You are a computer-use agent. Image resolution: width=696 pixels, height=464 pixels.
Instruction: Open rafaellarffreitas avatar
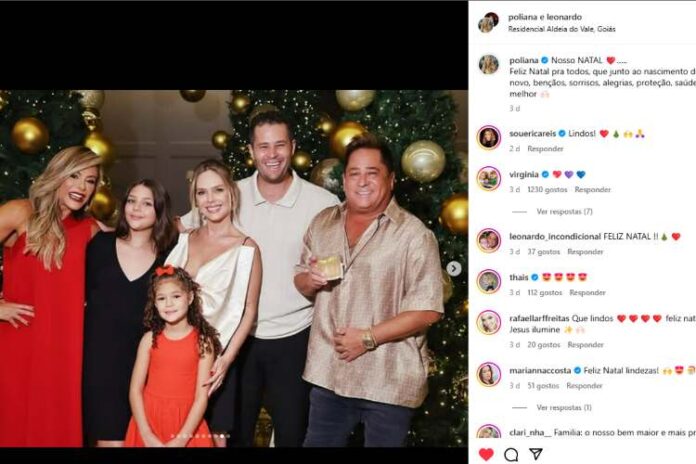point(488,322)
